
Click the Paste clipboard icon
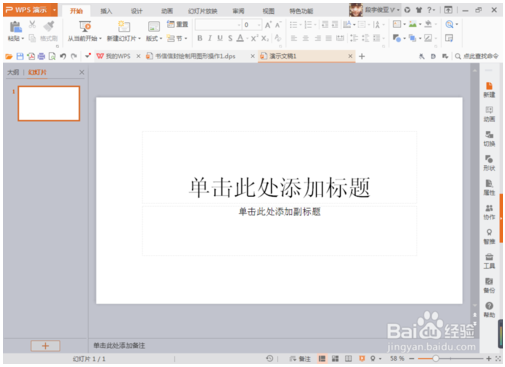[16, 27]
